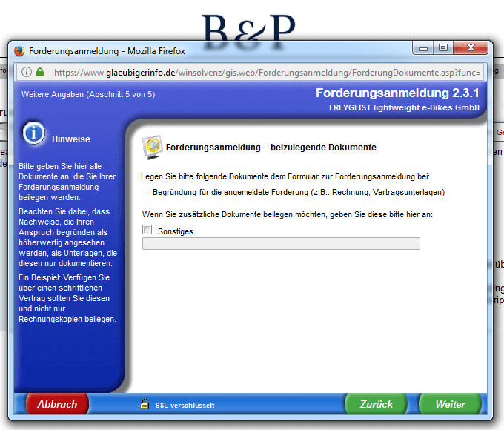Click the 'Sonstiges' label
The image size is (504, 430).
tap(176, 231)
